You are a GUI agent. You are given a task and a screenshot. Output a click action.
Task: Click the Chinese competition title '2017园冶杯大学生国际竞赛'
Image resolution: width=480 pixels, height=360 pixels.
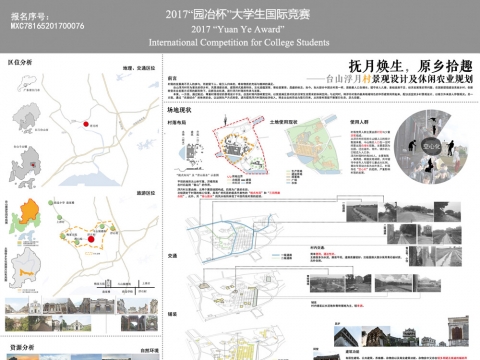pos(238,14)
